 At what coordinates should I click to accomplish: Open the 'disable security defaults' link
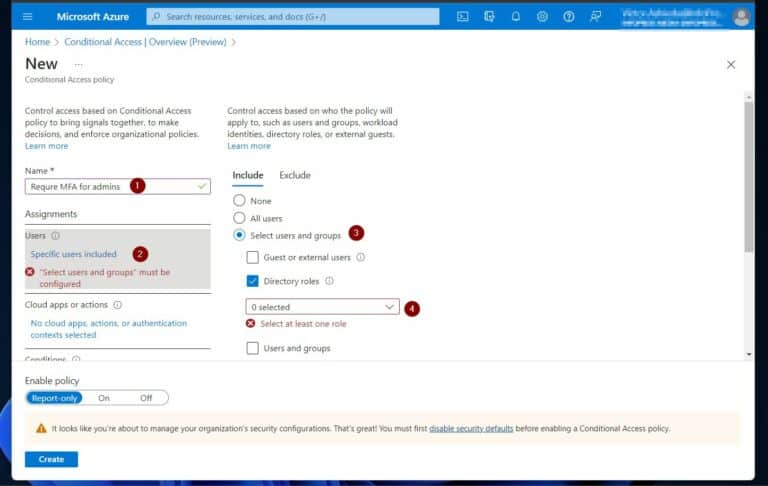pyautogui.click(x=471, y=429)
